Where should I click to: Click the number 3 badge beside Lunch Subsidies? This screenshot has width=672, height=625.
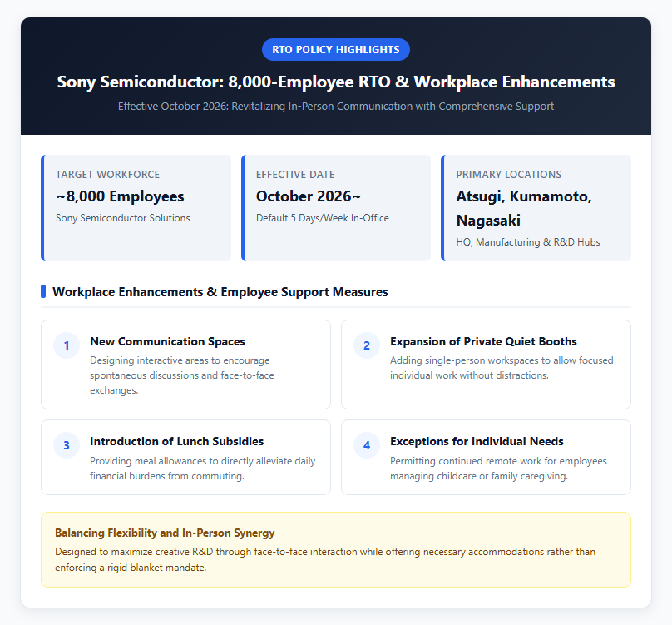[67, 445]
